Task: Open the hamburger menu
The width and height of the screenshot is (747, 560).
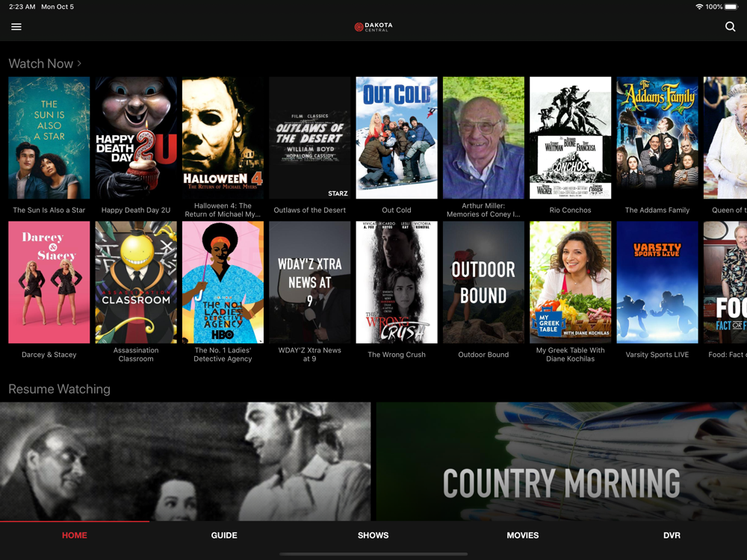Action: click(16, 27)
